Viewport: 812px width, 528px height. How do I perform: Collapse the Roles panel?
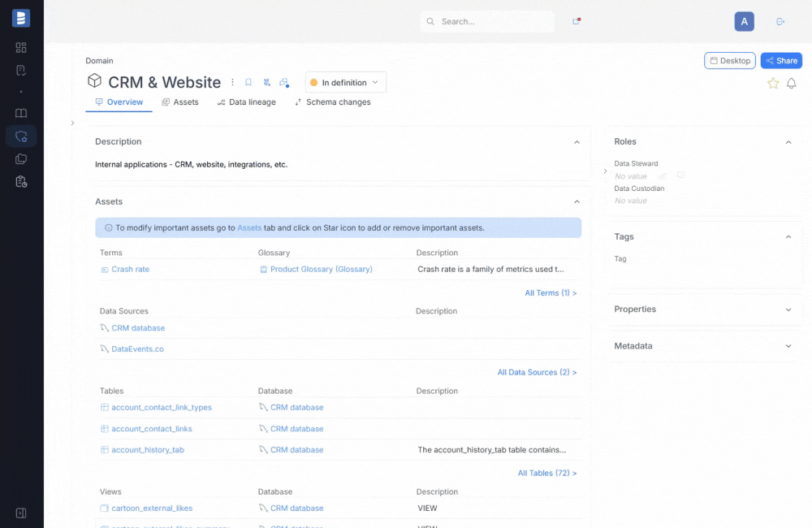(788, 142)
